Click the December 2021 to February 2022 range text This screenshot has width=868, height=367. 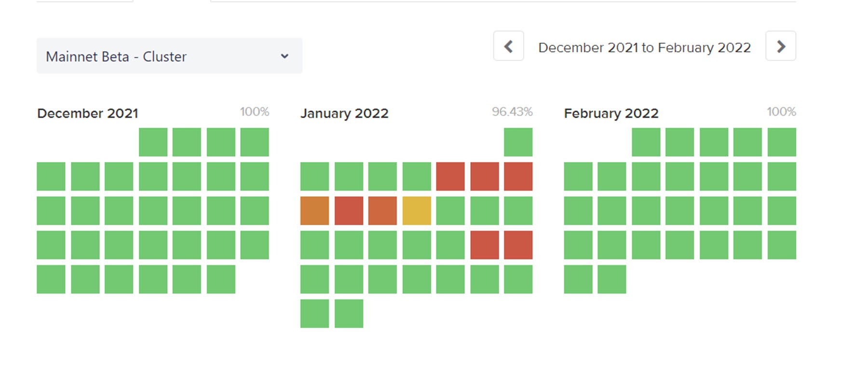click(644, 48)
